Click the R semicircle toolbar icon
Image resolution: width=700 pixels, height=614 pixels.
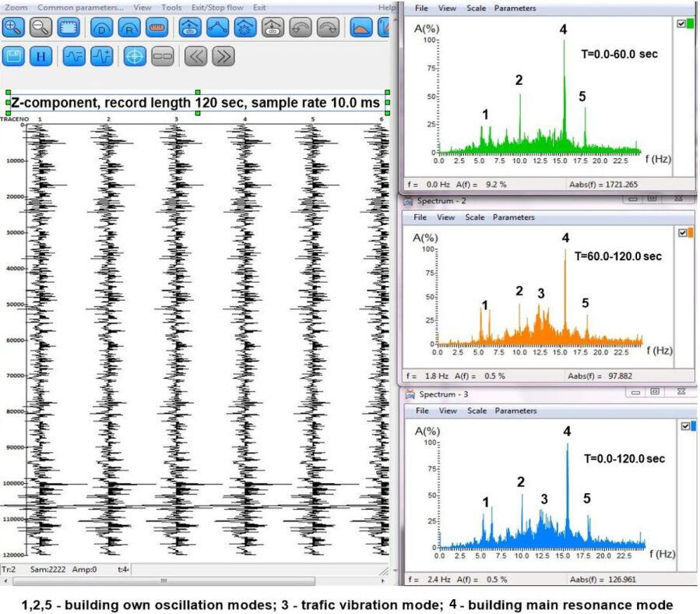(130, 27)
